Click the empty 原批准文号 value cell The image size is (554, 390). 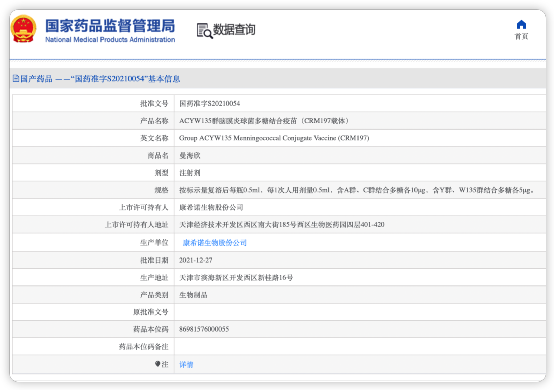coord(360,312)
